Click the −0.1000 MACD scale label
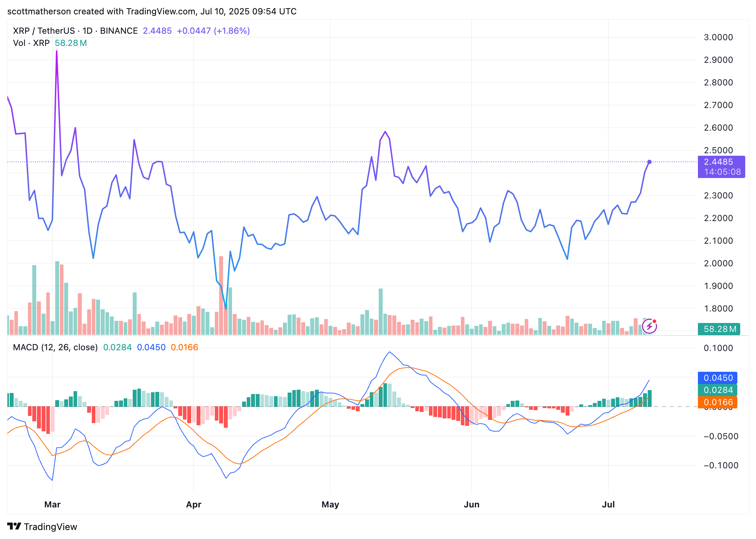Image resolution: width=756 pixels, height=539 pixels. 721,465
